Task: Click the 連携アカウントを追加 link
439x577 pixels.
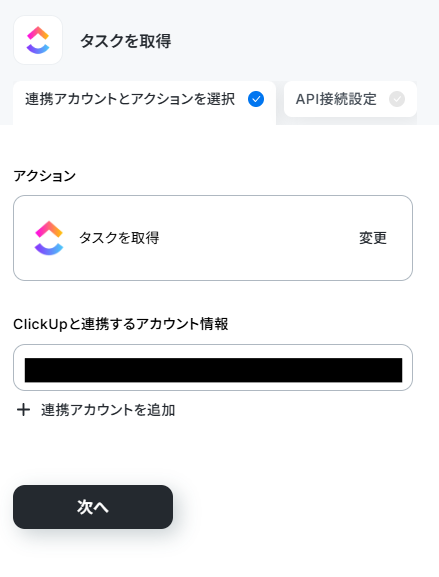Action: (108, 410)
